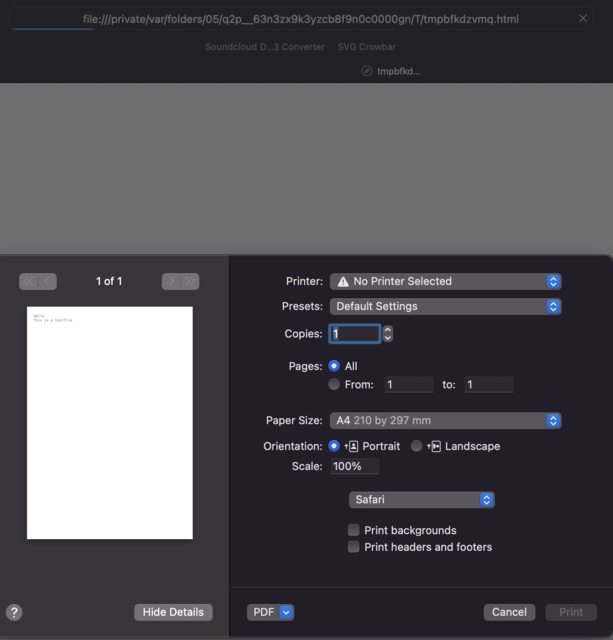Select the All pages radio button

334,366
